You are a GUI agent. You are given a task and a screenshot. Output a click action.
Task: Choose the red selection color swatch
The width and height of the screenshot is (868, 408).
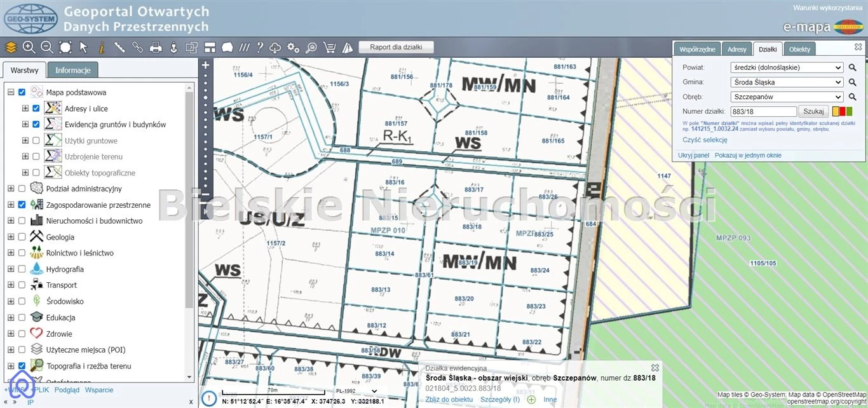pos(843,112)
